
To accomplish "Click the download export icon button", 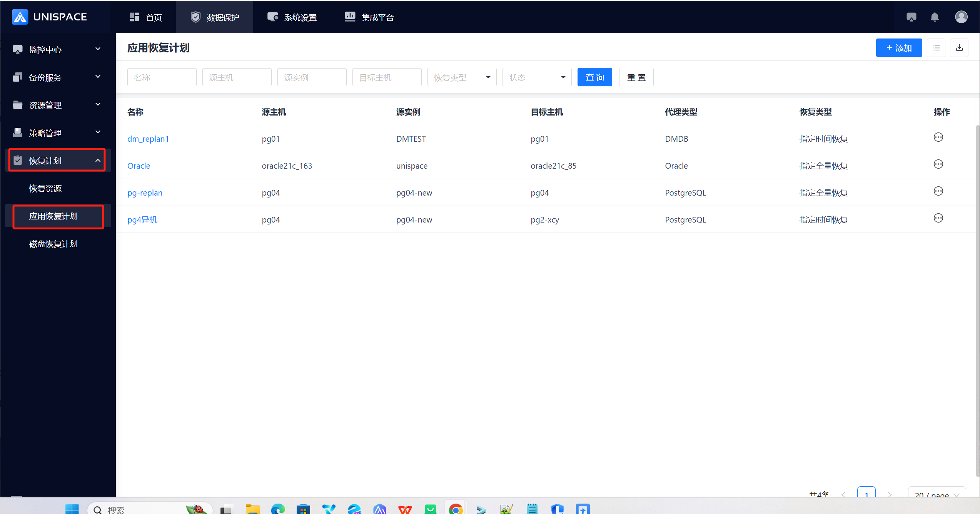I will (x=959, y=48).
